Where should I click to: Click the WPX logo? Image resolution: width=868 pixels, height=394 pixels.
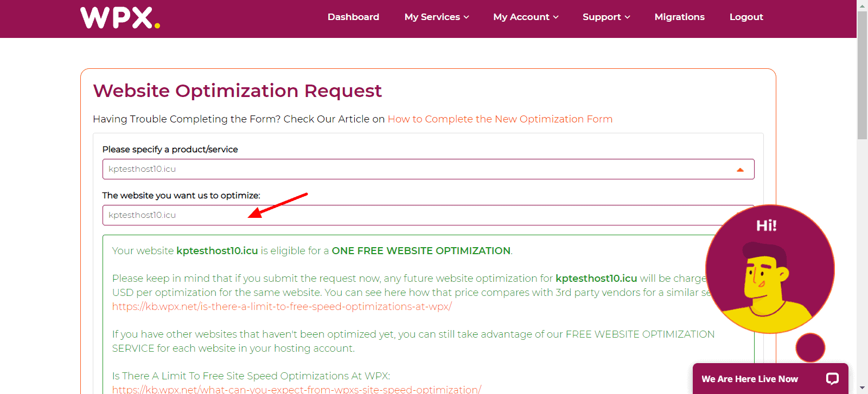(120, 18)
